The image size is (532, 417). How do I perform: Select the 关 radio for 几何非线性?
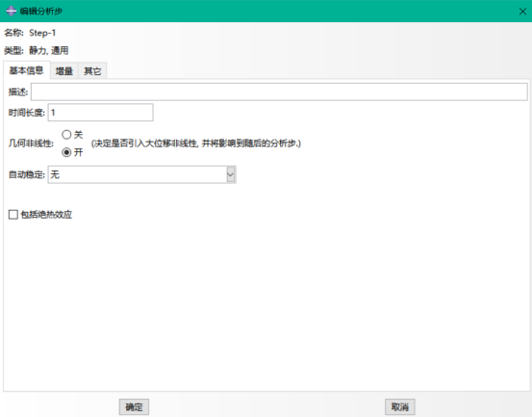click(x=66, y=135)
